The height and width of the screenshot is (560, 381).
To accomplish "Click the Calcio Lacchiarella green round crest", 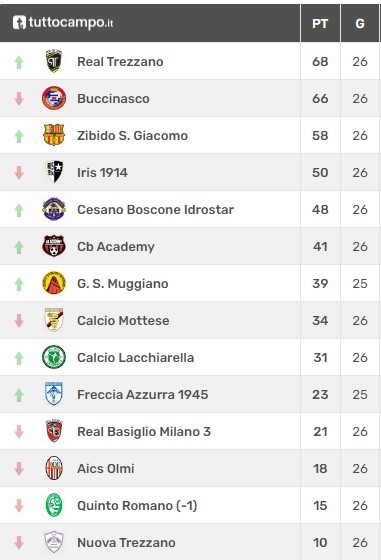I will click(54, 357).
